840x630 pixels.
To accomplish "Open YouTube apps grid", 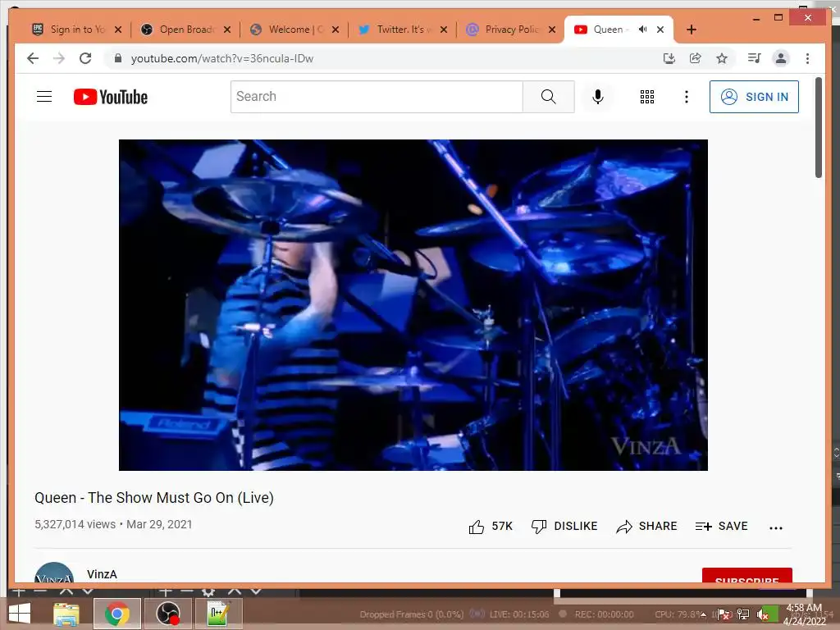I will click(x=647, y=97).
